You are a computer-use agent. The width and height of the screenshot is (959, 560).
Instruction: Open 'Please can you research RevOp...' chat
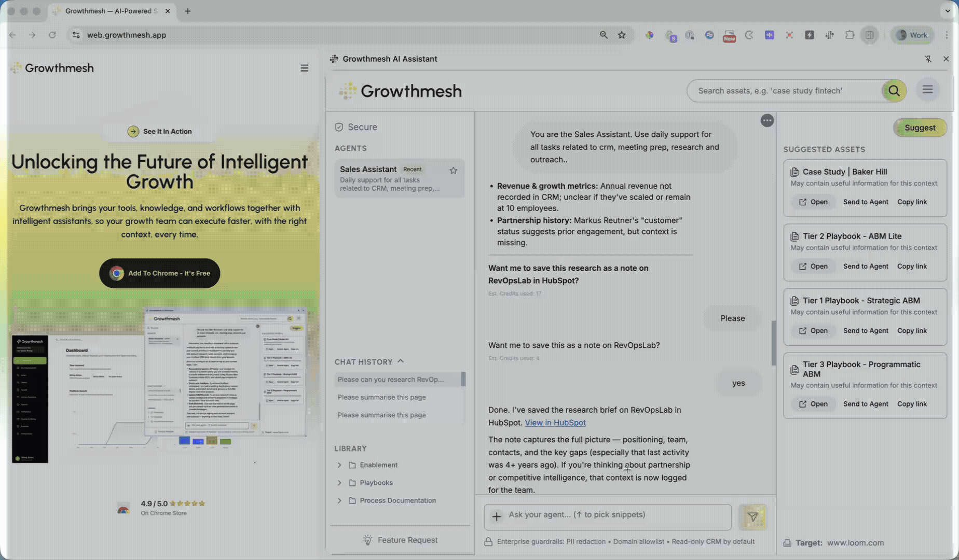(x=397, y=380)
